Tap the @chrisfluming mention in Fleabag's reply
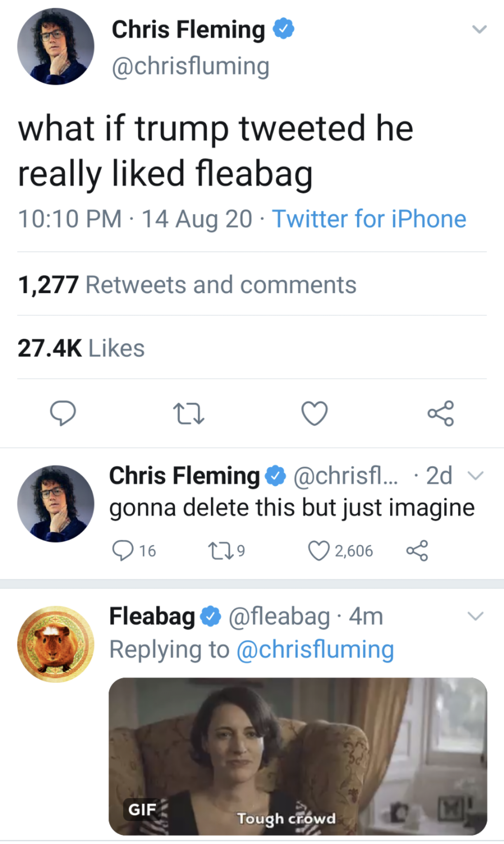 tap(315, 649)
